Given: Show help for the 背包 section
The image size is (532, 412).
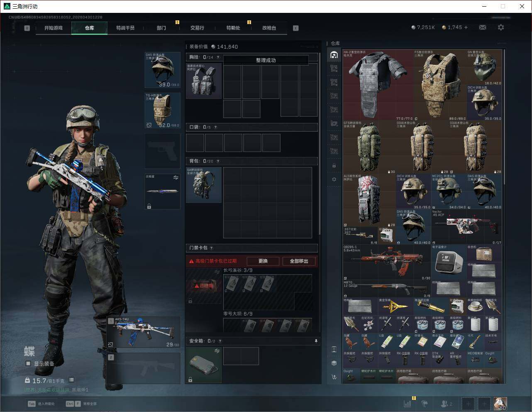Looking at the screenshot, I should [218, 161].
